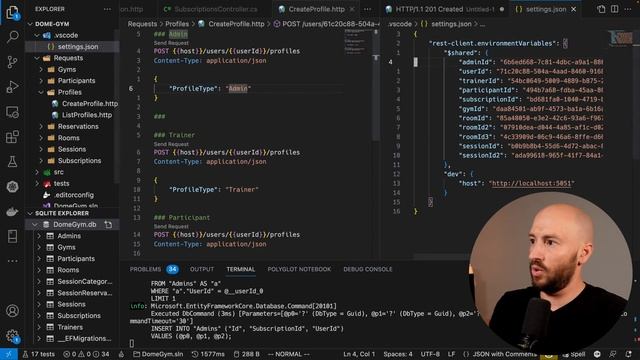Screen dimensions: 640x360
Task: Send Request for the Trainer profile
Action: 171,144
